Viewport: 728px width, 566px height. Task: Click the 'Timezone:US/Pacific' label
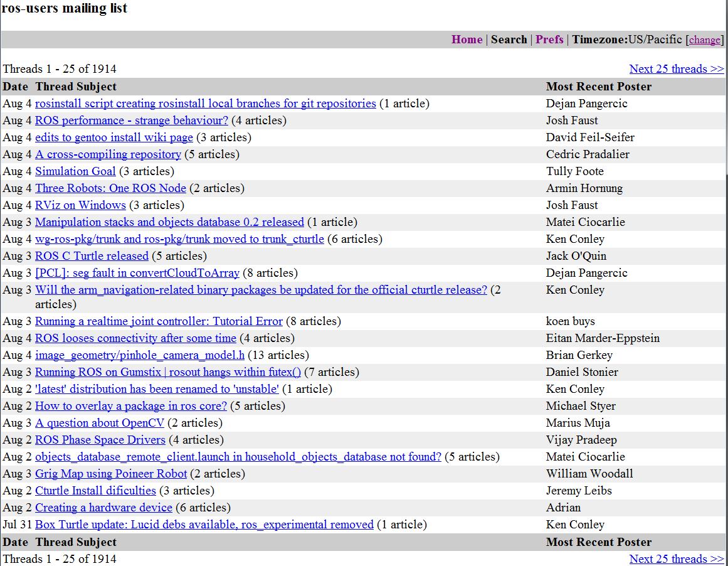627,40
